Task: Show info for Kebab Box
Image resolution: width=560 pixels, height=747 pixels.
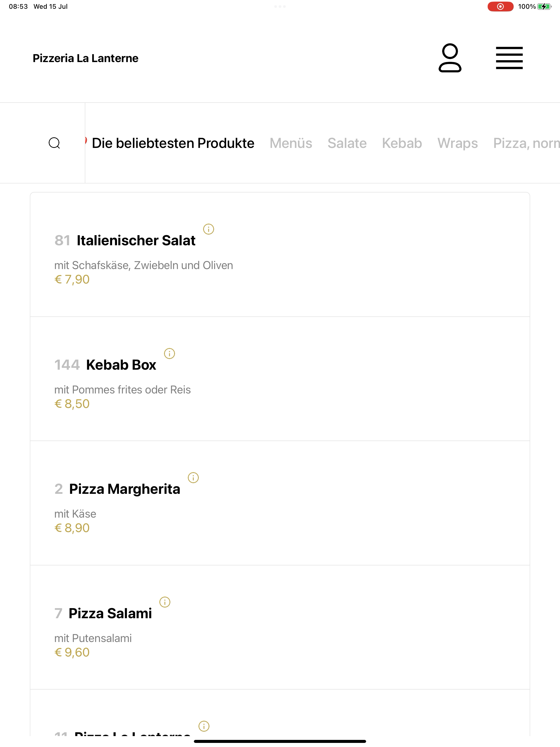Action: (169, 353)
